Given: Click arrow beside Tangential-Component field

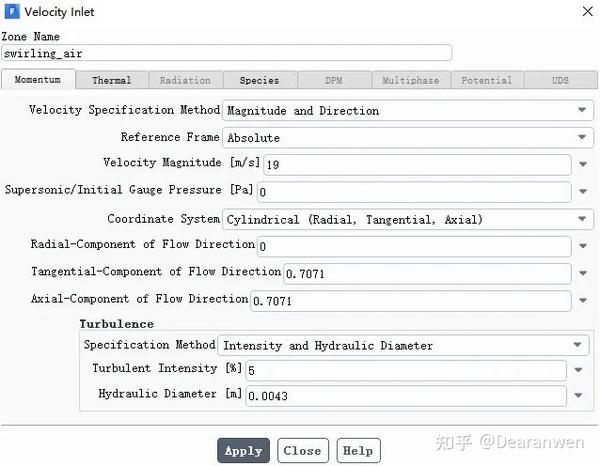Looking at the screenshot, I should coord(583,273).
